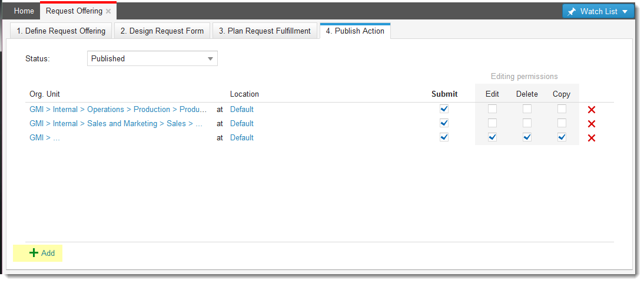Click the Submit column header
Viewport: 644px width, 283px height.
pyautogui.click(x=444, y=94)
